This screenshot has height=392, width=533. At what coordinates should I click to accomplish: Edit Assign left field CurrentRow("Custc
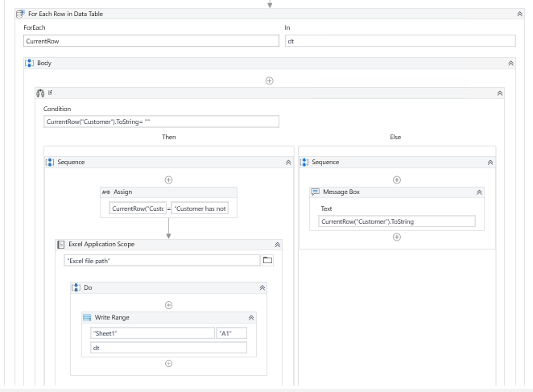[x=138, y=208]
